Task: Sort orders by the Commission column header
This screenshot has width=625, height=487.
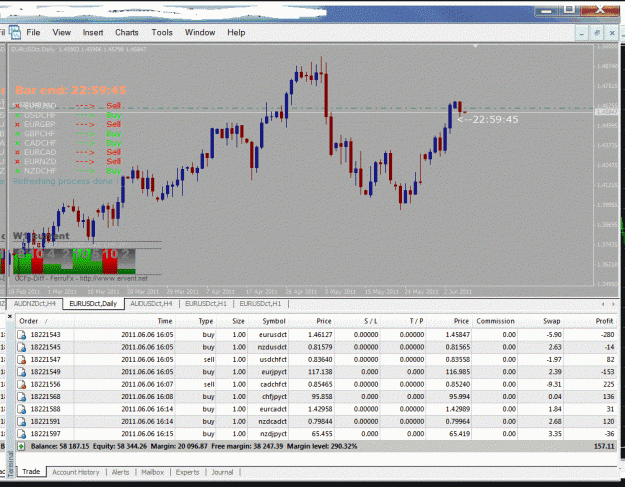Action: (495, 321)
